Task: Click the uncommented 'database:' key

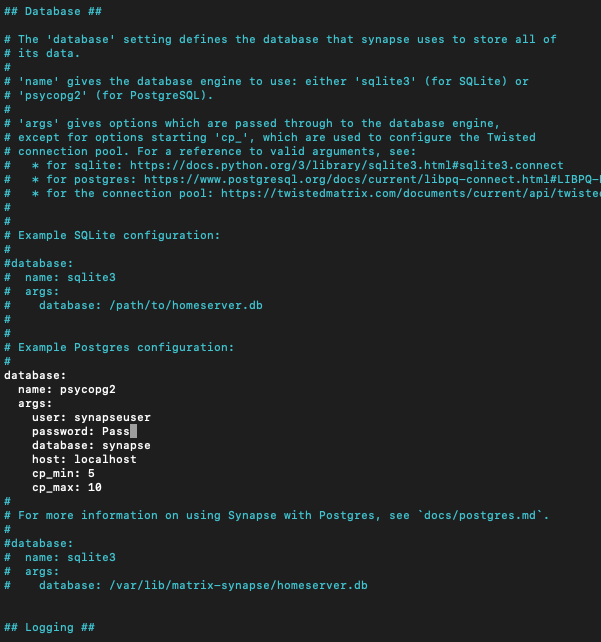Action: coord(35,375)
